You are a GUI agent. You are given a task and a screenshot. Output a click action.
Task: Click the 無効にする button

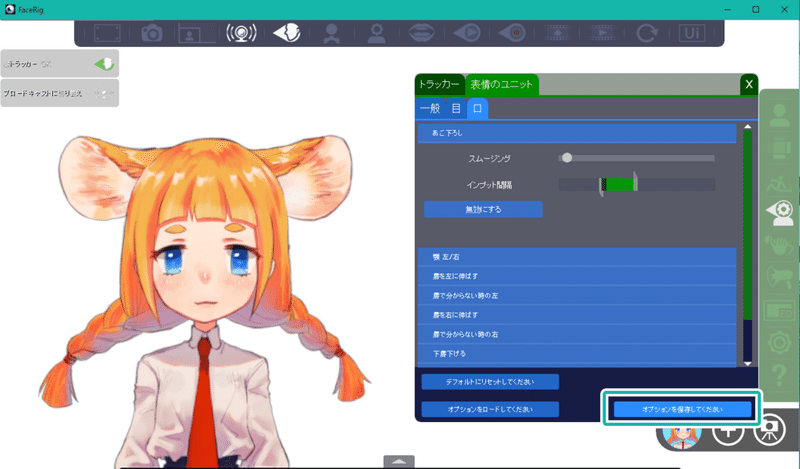[x=483, y=209]
